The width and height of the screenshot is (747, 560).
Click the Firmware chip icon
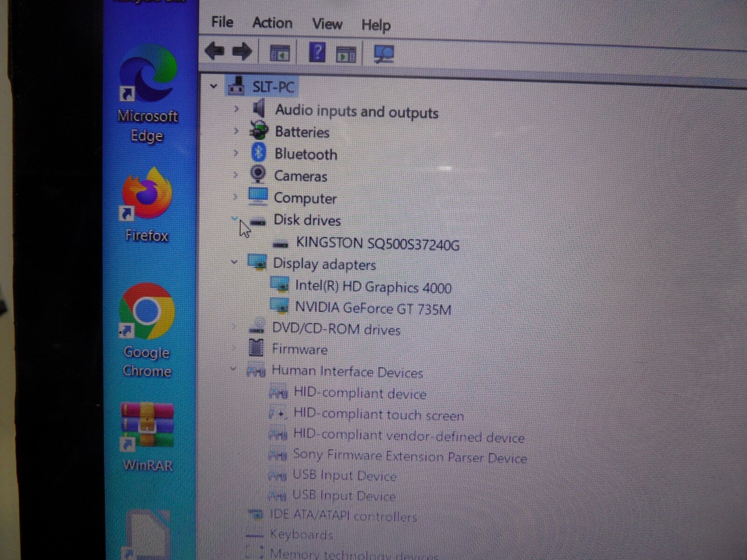tap(256, 348)
